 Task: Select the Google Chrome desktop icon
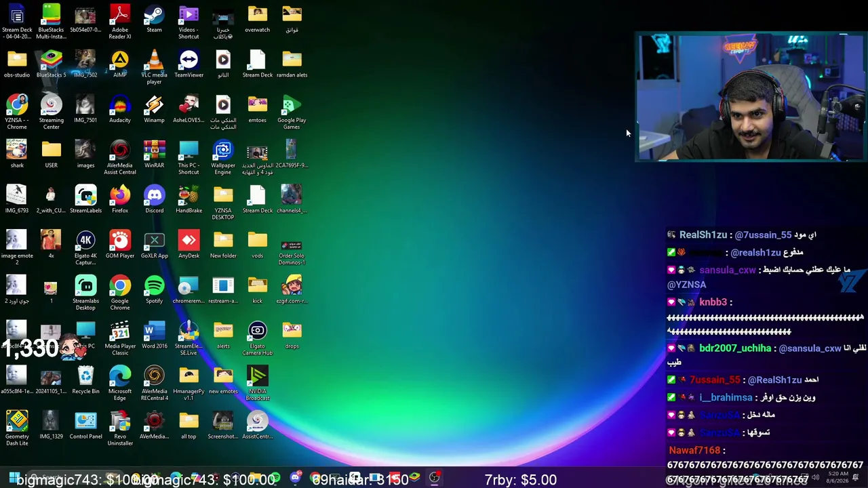(x=120, y=293)
